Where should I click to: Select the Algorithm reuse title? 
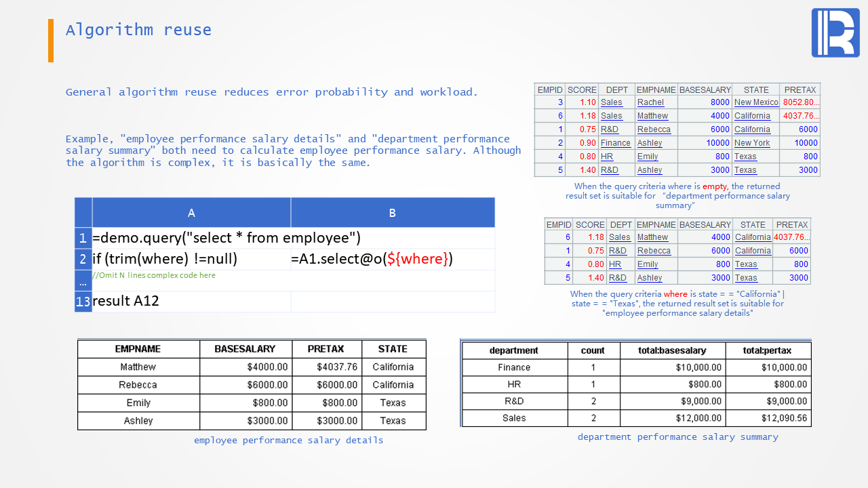(x=138, y=30)
